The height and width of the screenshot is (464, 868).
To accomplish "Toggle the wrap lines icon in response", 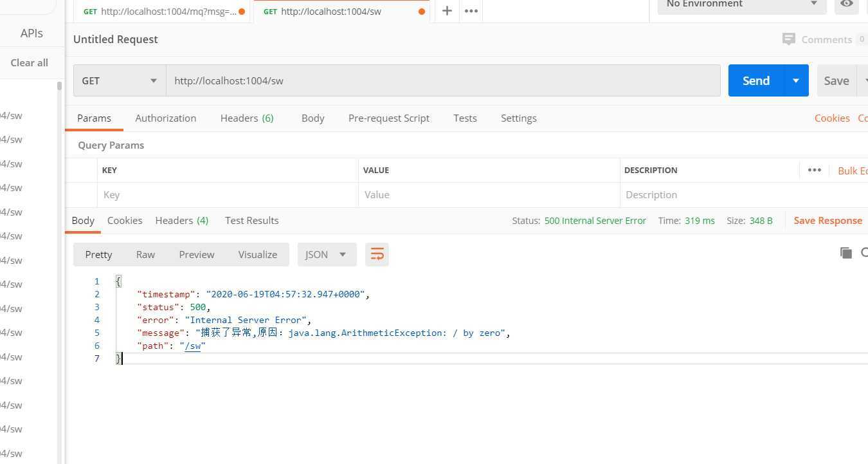I will point(377,254).
